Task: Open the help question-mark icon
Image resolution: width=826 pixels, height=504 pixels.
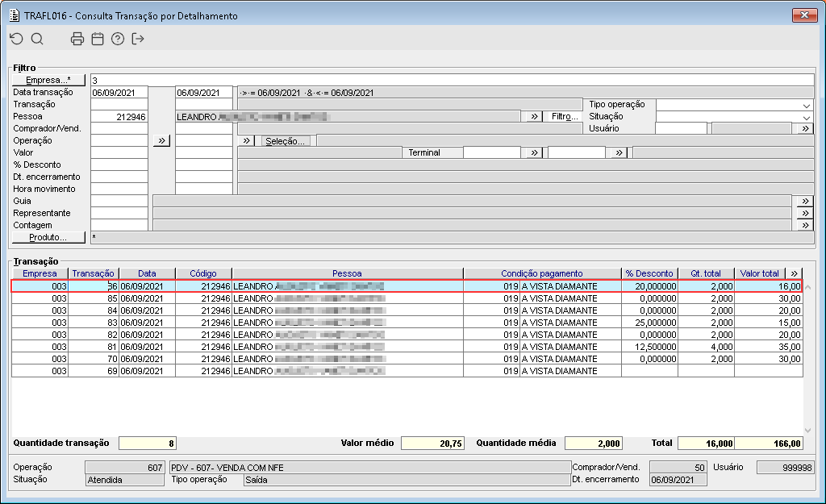Action: (118, 39)
